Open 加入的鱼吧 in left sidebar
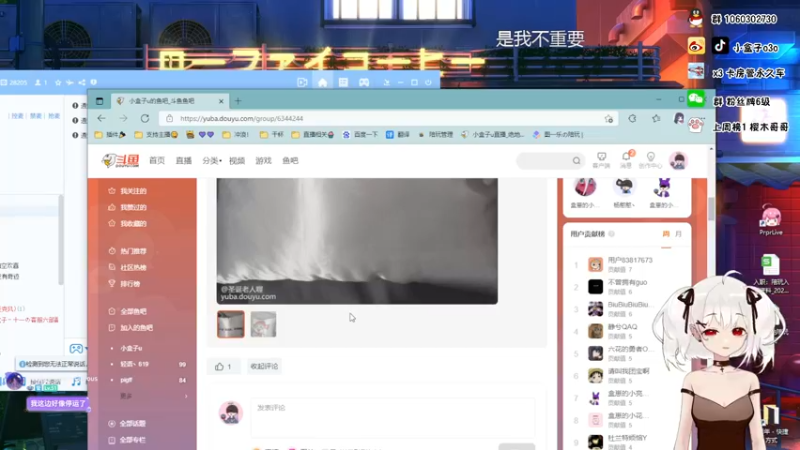800x450 pixels. click(131, 328)
